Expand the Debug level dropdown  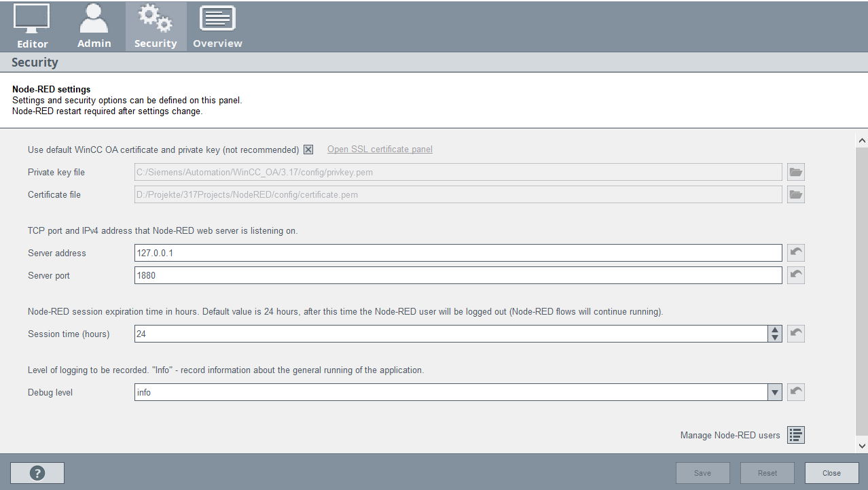pyautogui.click(x=774, y=392)
